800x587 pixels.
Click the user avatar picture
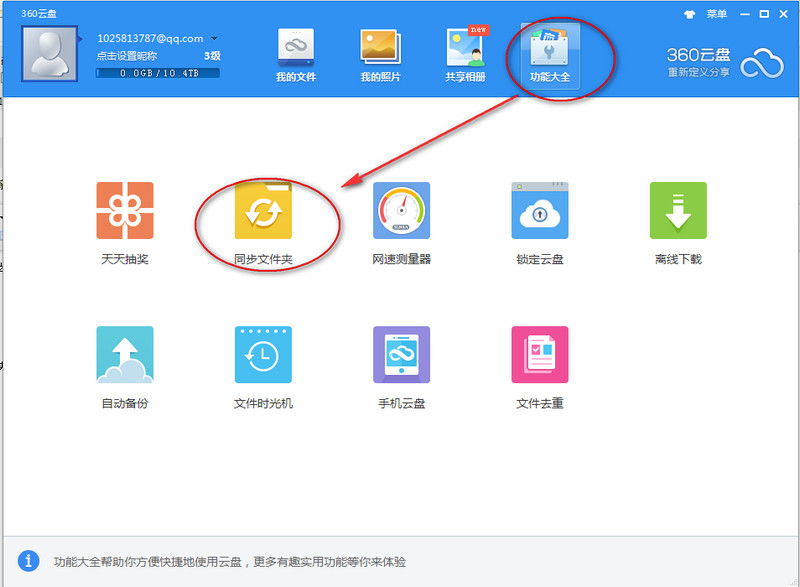pyautogui.click(x=50, y=53)
